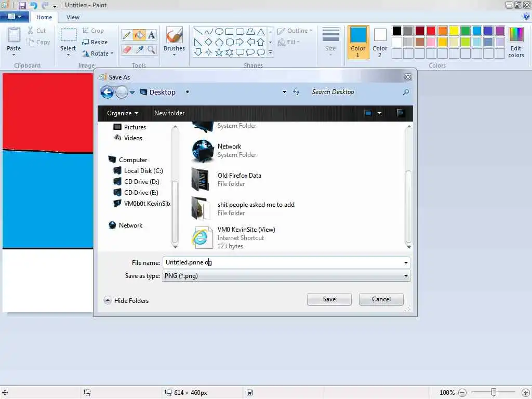Switch to the Home ribbon tab
The image size is (532, 399).
44,17
